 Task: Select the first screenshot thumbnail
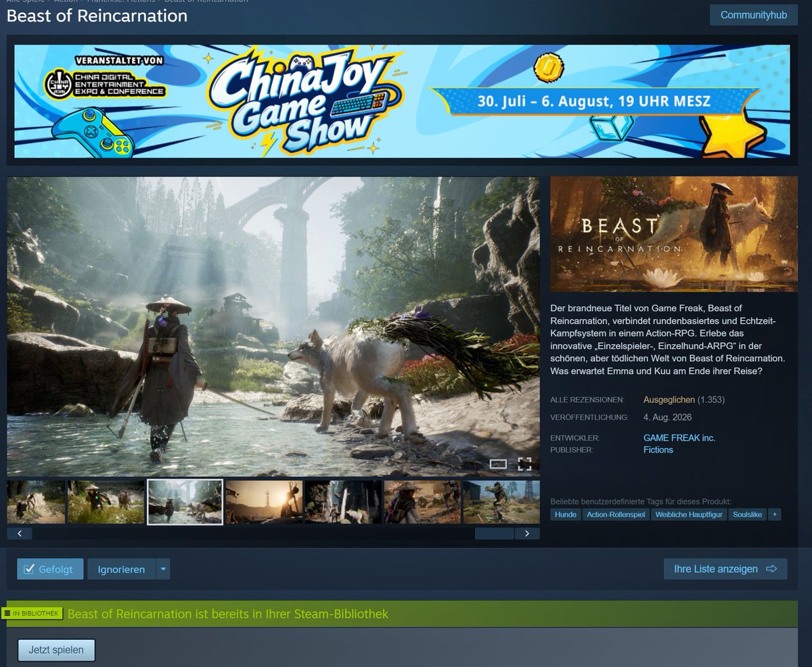click(x=36, y=502)
